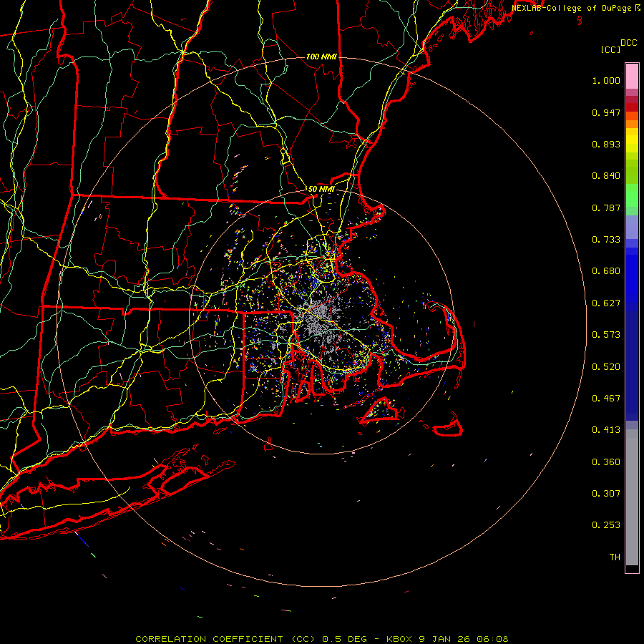Click the Nantucket island outline

448,426
